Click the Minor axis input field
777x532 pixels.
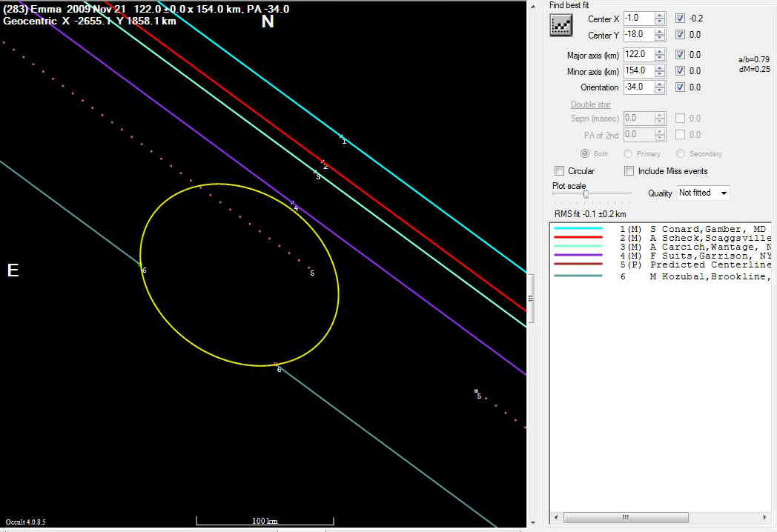point(638,71)
